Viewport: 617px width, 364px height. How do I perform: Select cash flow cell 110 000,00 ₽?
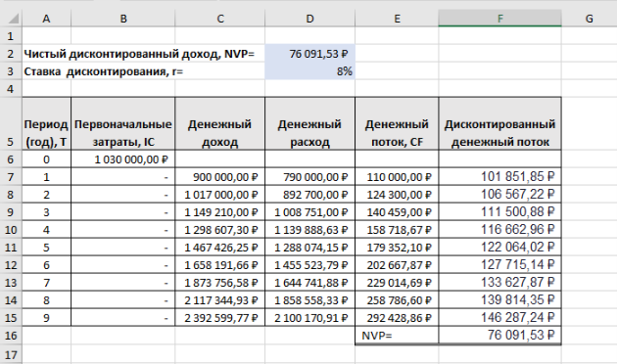(397, 177)
